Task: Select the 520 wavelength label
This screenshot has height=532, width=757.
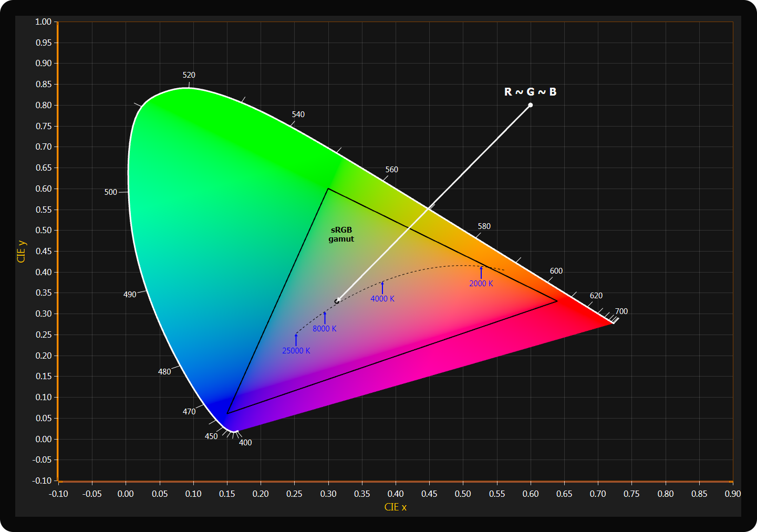Action: (x=189, y=75)
